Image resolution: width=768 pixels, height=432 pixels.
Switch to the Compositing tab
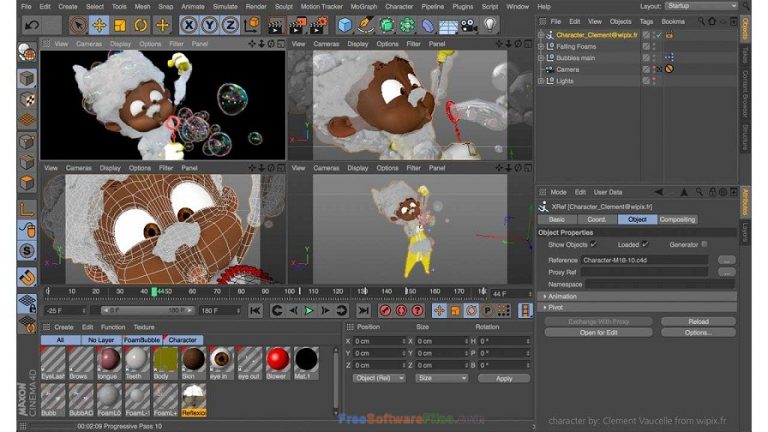[x=677, y=219]
